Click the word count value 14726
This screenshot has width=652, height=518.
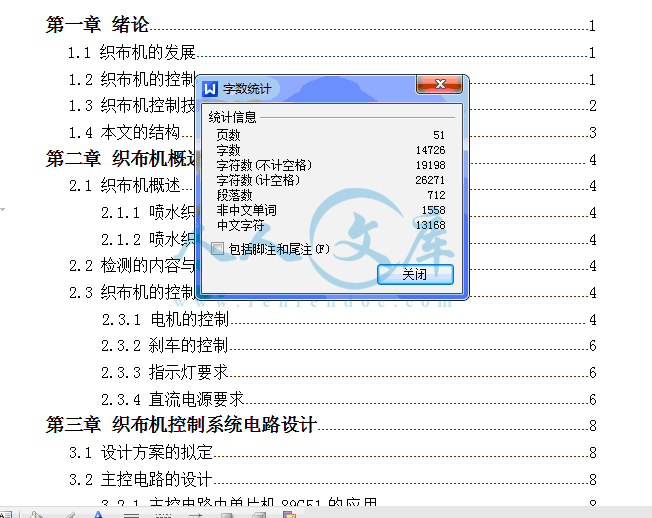click(431, 150)
